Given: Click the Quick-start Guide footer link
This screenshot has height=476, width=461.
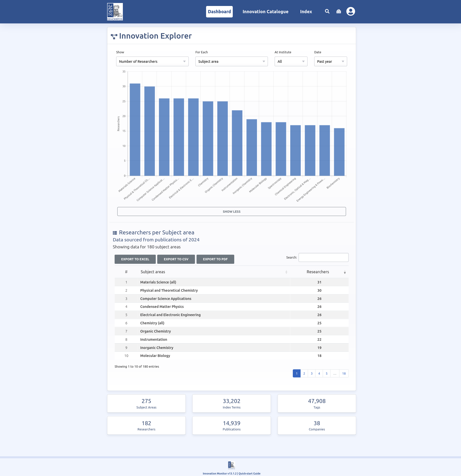Looking at the screenshot, I should pyautogui.click(x=249, y=474).
